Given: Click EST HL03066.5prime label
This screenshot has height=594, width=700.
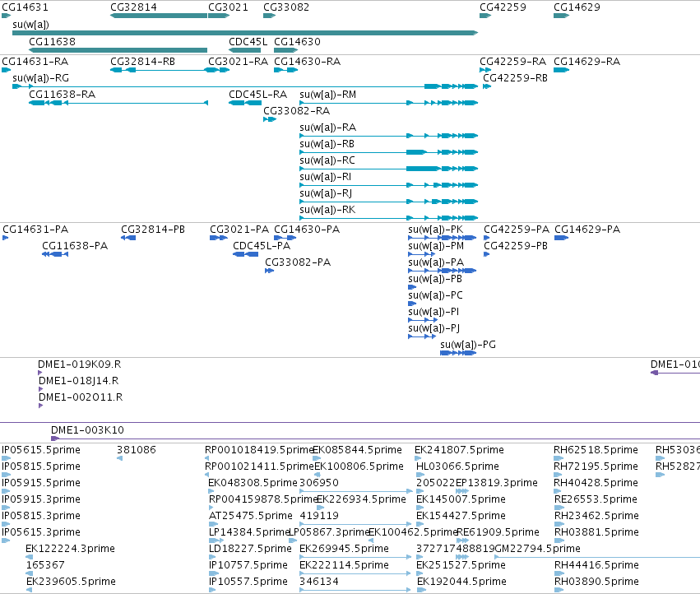Looking at the screenshot, I should click(x=457, y=466).
